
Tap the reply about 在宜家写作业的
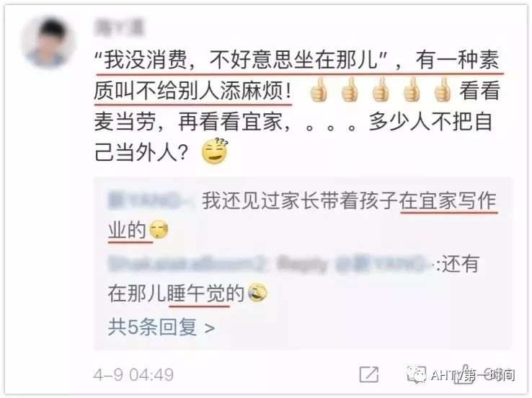pos(303,216)
